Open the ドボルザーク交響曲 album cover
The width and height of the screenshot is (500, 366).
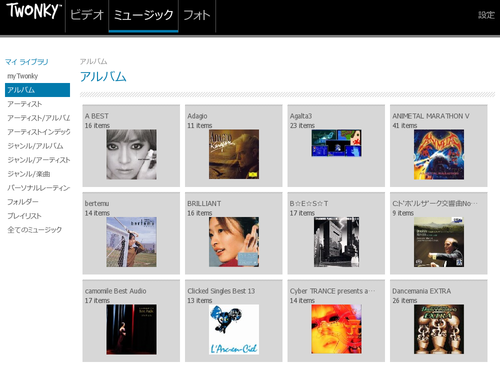click(439, 242)
